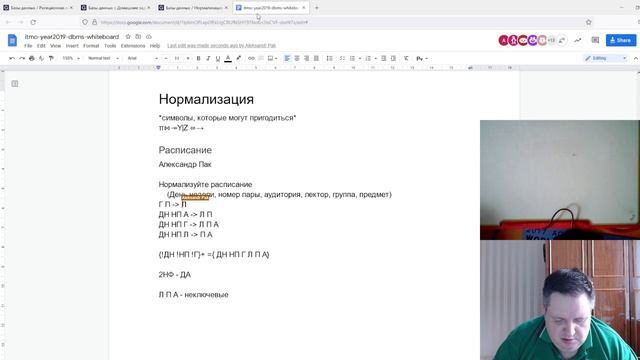Set justified text alignment

pos(316,58)
